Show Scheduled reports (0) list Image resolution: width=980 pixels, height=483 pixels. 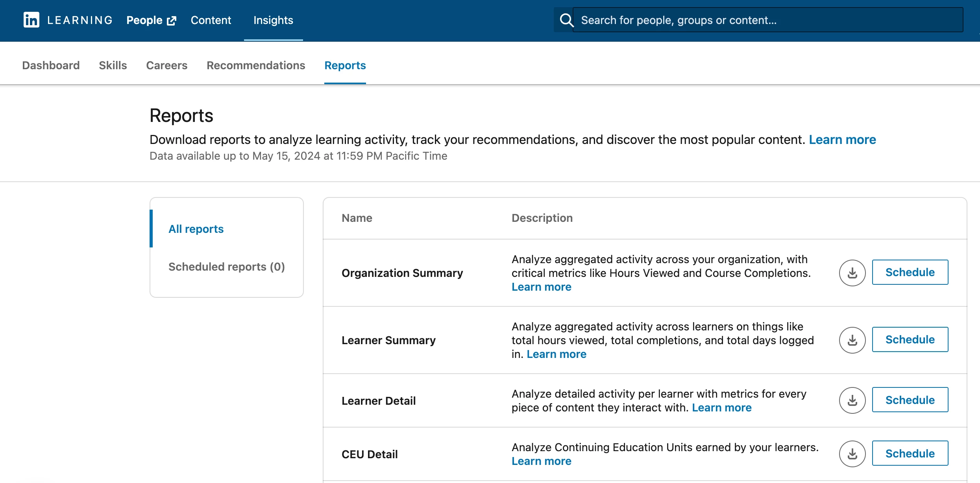226,267
